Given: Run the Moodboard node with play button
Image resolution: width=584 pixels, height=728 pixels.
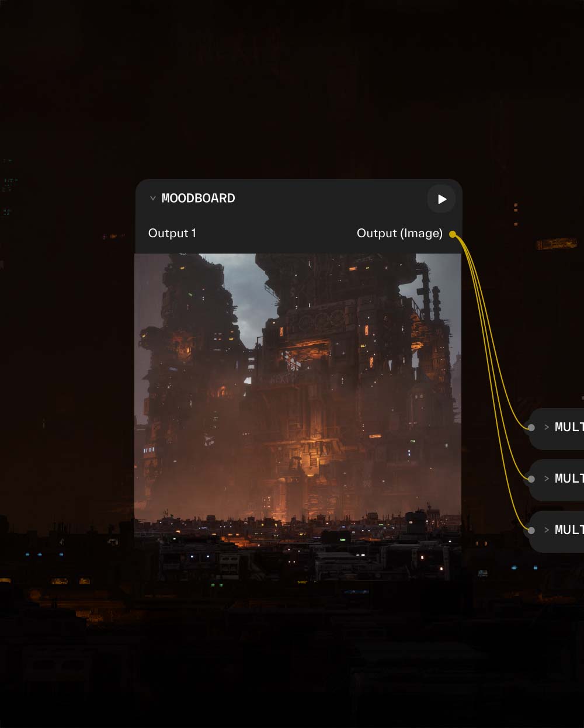Looking at the screenshot, I should click(x=442, y=199).
